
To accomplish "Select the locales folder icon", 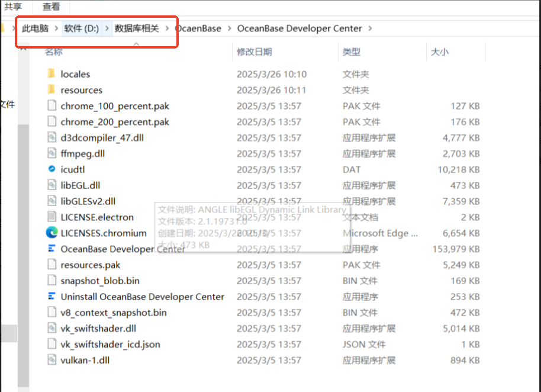I will pos(51,73).
